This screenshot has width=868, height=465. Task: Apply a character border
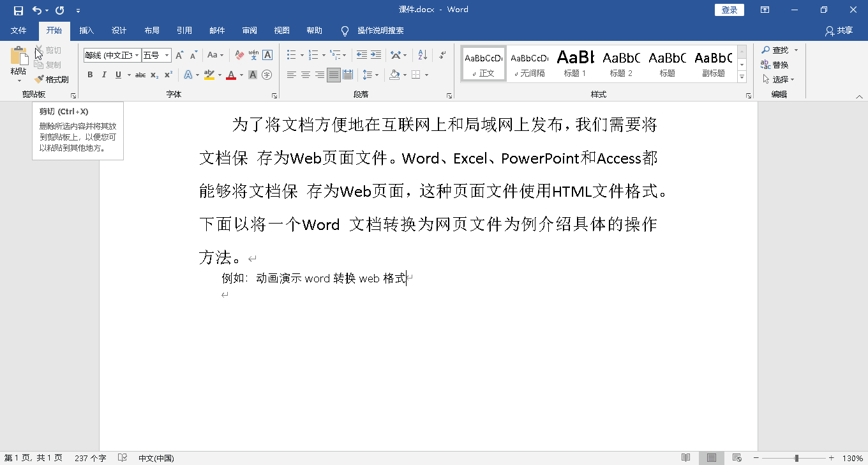tap(267, 56)
